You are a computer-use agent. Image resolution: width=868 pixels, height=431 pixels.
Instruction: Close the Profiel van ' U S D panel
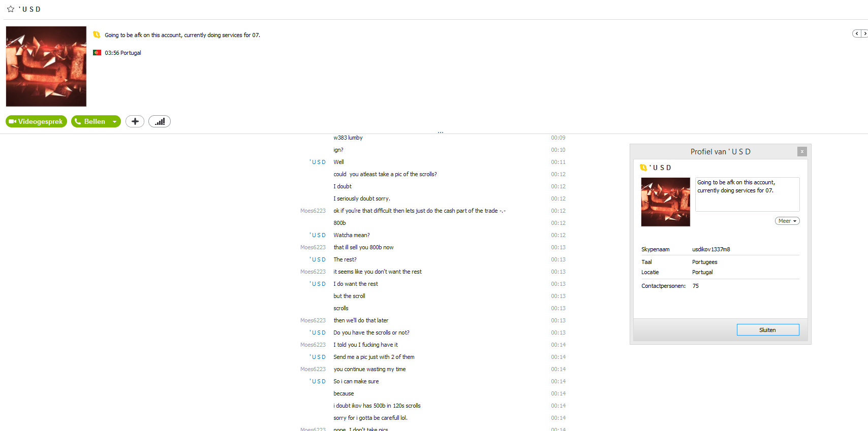coord(802,151)
